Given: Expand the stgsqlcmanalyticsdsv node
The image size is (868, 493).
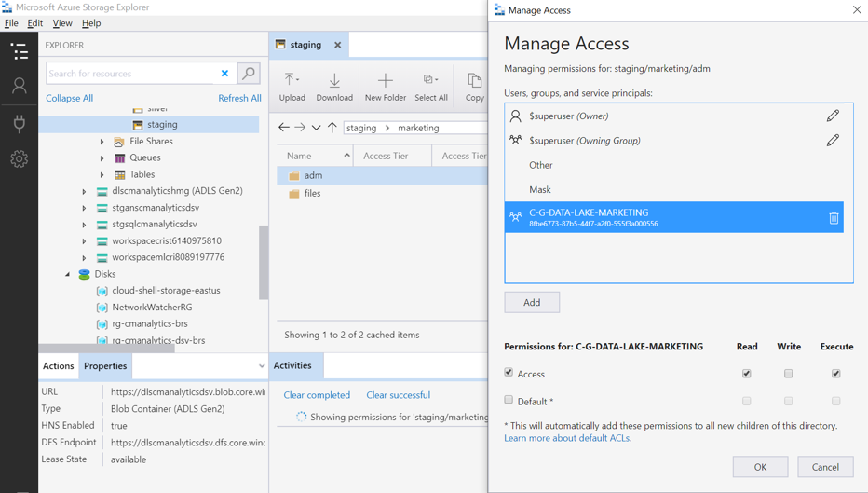Looking at the screenshot, I should pyautogui.click(x=84, y=225).
